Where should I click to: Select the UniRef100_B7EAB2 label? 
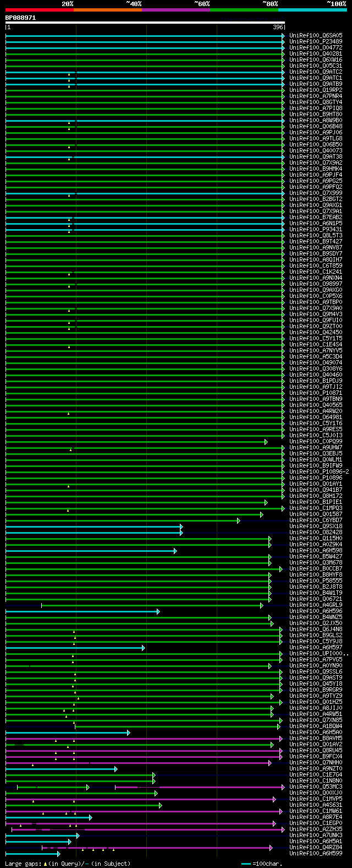(x=316, y=218)
